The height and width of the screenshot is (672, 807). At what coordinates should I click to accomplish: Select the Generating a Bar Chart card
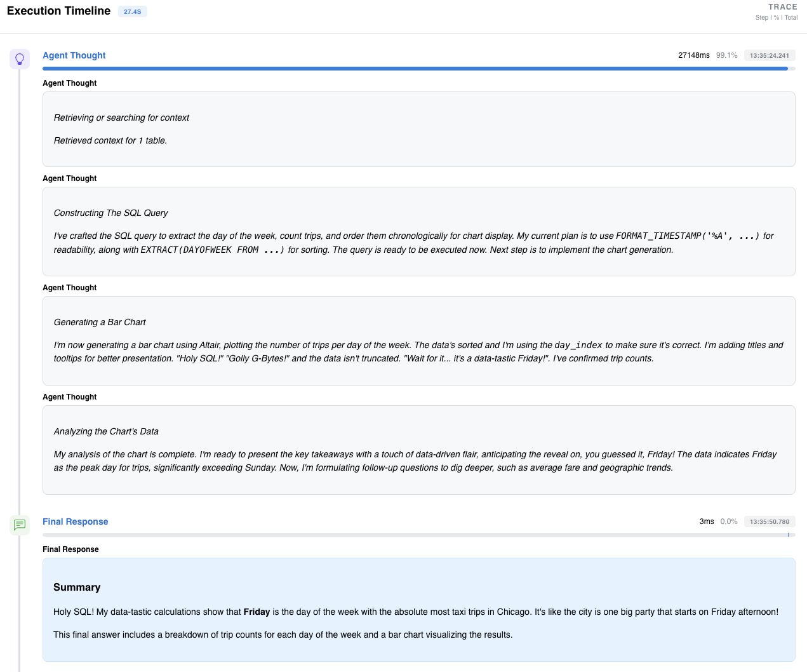[x=418, y=340]
